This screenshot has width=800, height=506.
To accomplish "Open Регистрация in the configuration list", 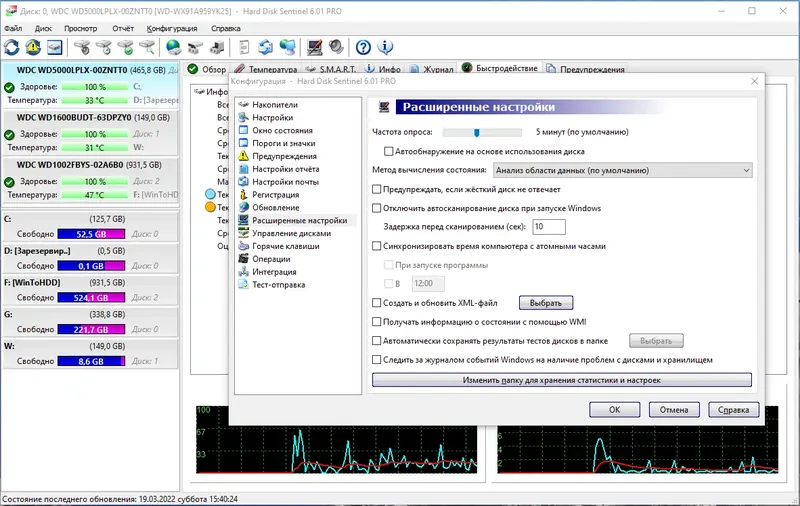I will coord(276,194).
